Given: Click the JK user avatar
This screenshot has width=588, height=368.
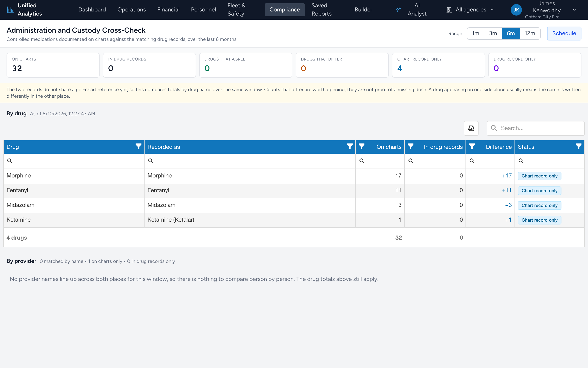Looking at the screenshot, I should [x=516, y=10].
